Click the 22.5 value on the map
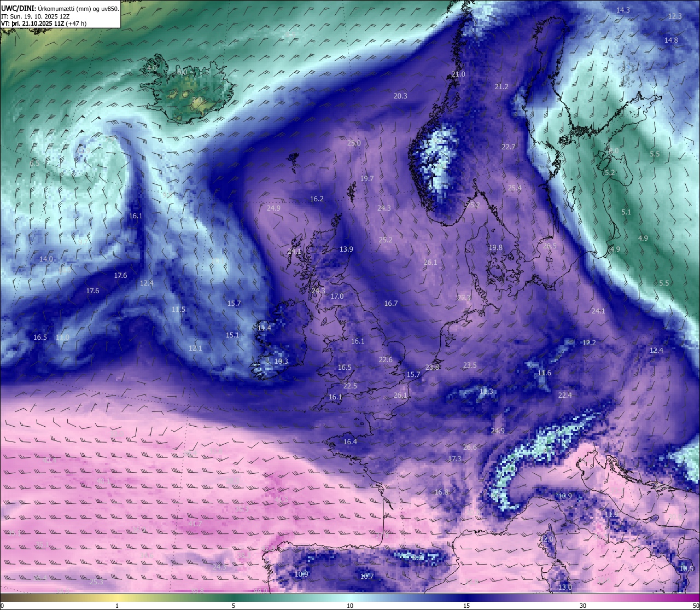This screenshot has width=700, height=610. click(x=350, y=386)
